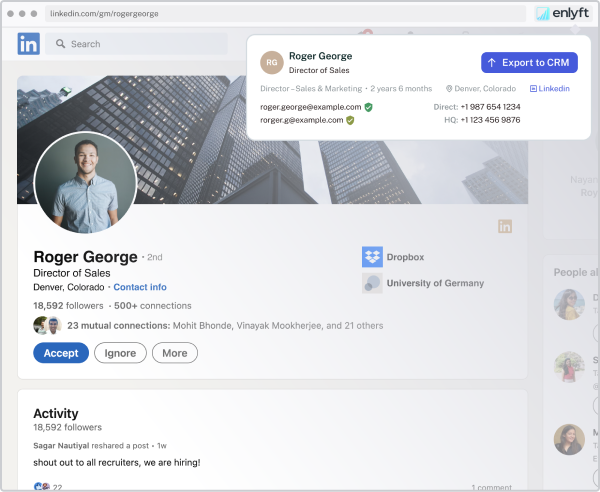Click email rorger.g@example.com
The image size is (600, 492).
pos(302,120)
